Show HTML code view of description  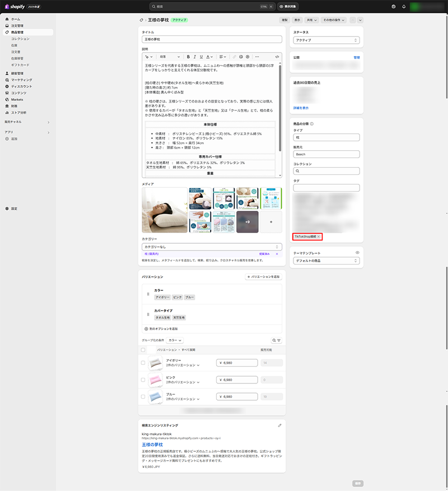point(277,57)
